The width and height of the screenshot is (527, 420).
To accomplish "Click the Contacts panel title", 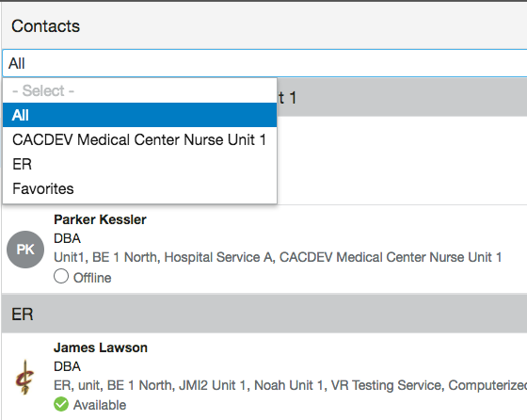I will [46, 26].
